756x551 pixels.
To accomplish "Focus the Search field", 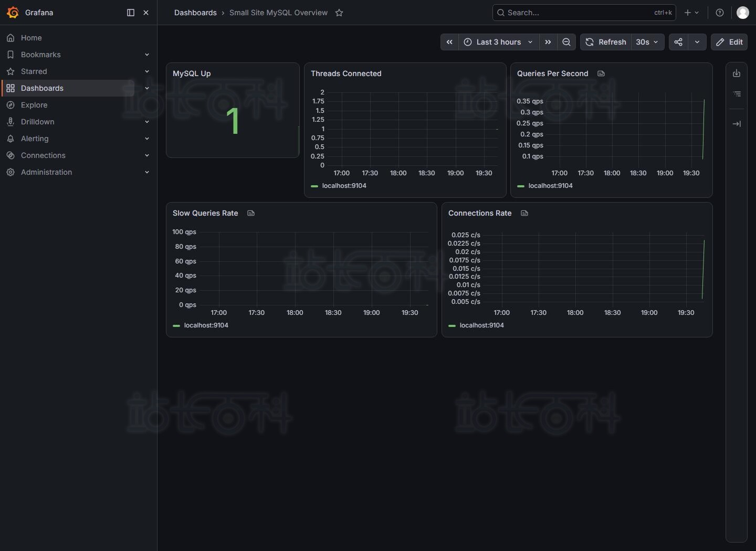I will click(584, 13).
